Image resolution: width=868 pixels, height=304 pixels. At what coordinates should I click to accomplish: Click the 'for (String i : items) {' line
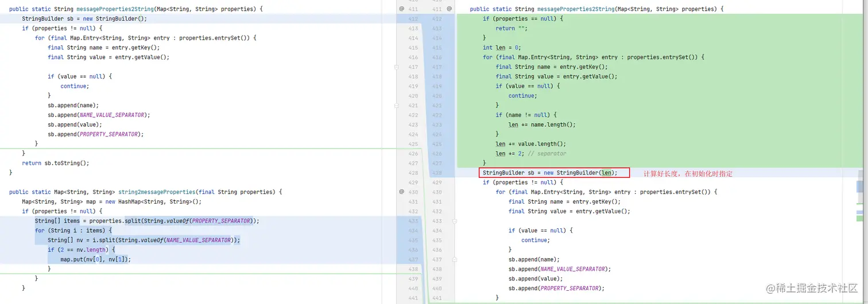point(73,231)
